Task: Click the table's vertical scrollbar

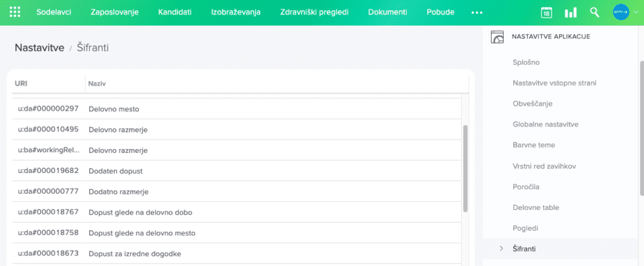Action: point(465,167)
